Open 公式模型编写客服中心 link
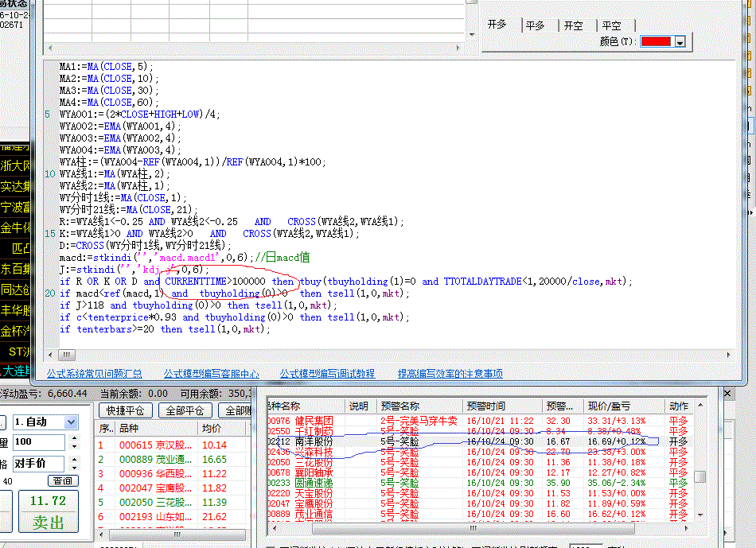 211,374
